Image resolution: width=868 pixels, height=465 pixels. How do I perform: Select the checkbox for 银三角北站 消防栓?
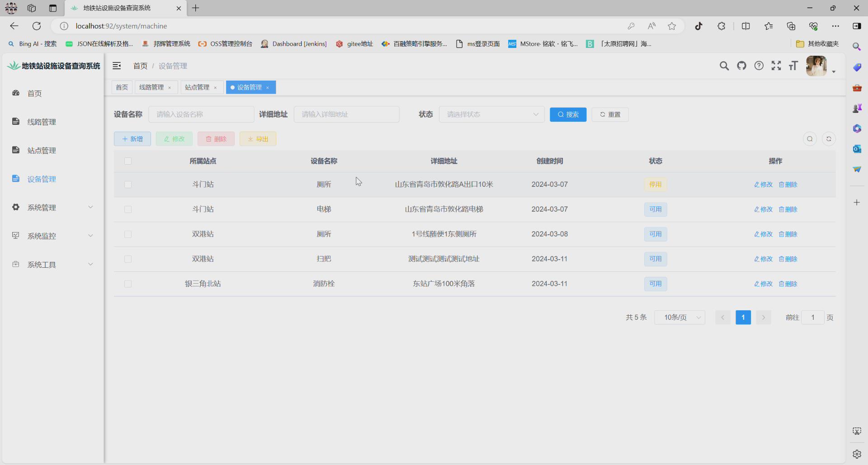coord(128,284)
